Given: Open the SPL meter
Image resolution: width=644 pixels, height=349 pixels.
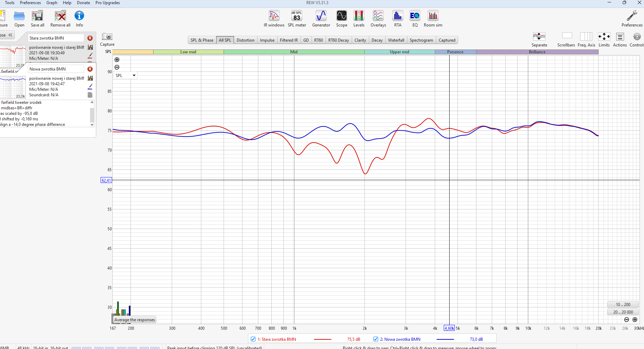Looking at the screenshot, I should click(x=297, y=19).
